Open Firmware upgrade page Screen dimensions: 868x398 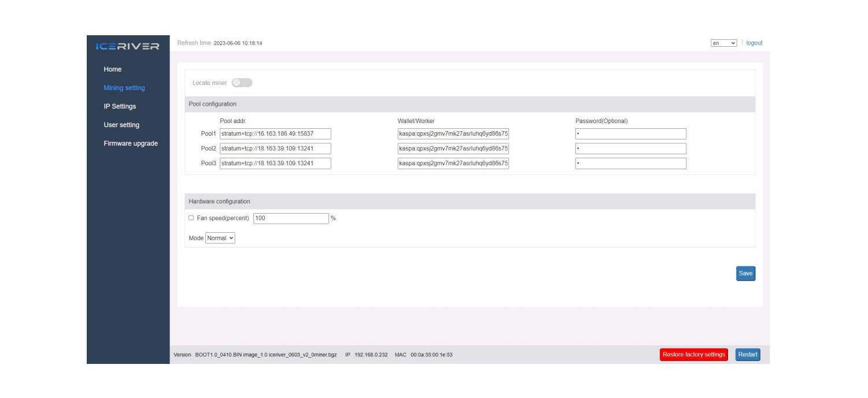pos(131,143)
